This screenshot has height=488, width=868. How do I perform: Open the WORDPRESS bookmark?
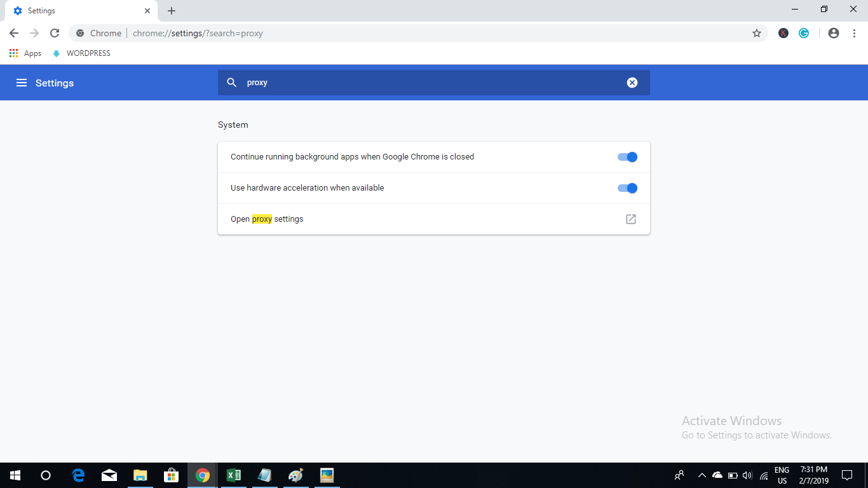click(x=81, y=53)
